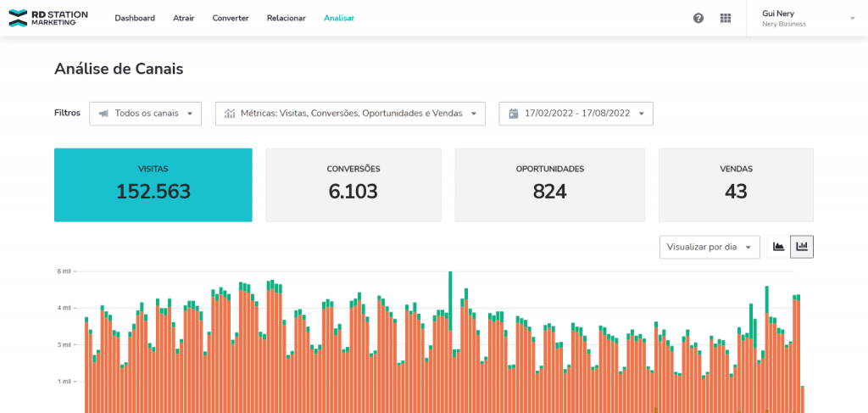Open the date range 17/02/2022 - 17/08/2022 picker

click(x=576, y=114)
